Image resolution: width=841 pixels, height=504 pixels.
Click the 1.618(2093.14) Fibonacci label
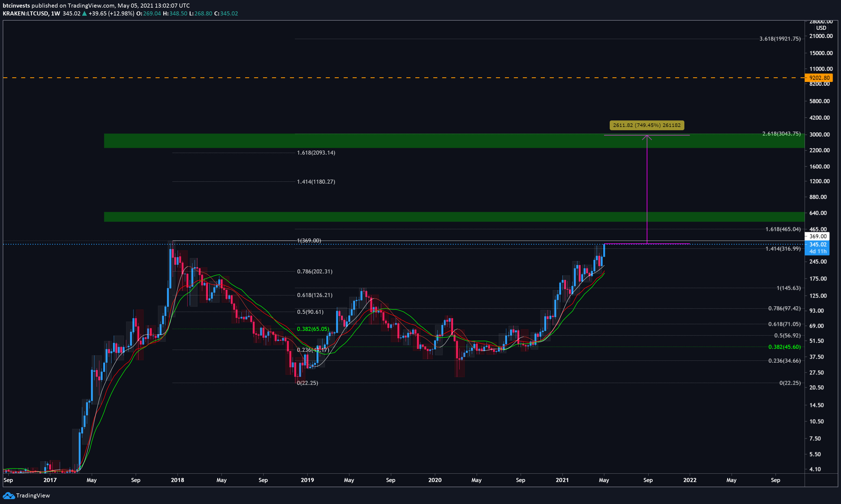(x=316, y=153)
